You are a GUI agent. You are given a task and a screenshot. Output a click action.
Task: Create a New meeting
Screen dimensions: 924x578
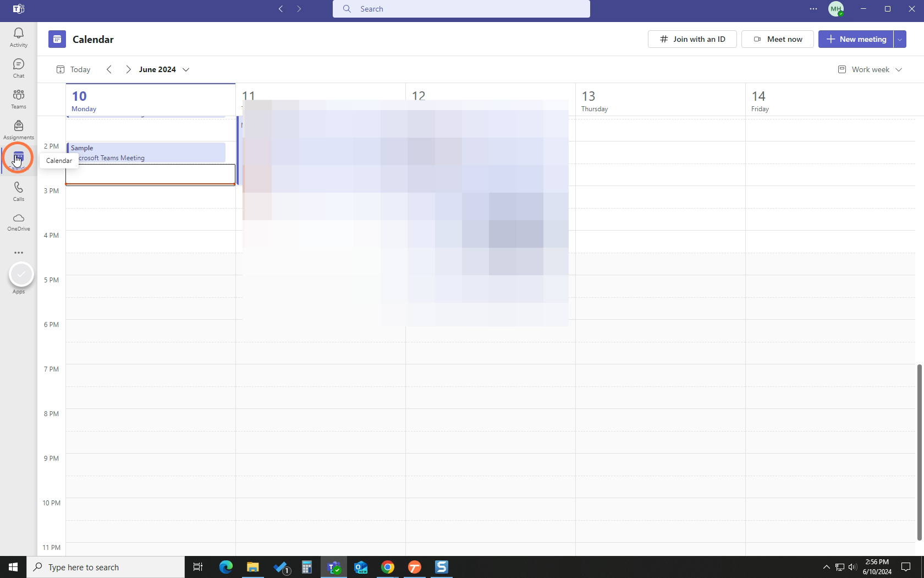[x=856, y=39]
